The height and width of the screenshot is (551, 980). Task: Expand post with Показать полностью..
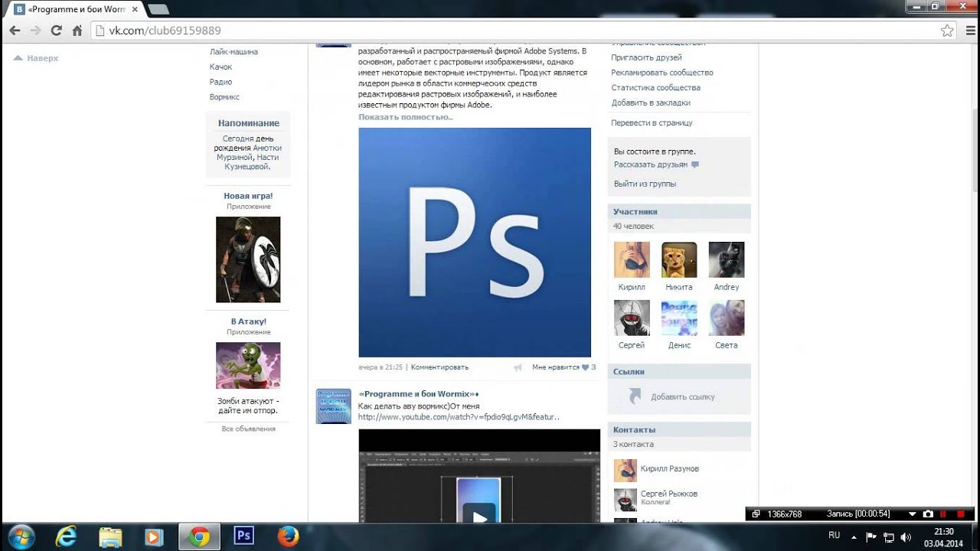(406, 117)
